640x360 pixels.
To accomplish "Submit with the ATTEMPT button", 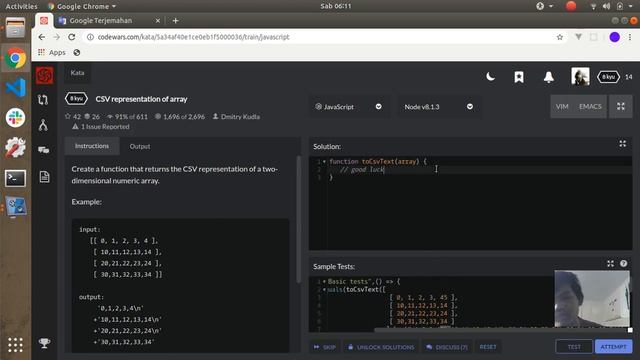I will [x=613, y=347].
